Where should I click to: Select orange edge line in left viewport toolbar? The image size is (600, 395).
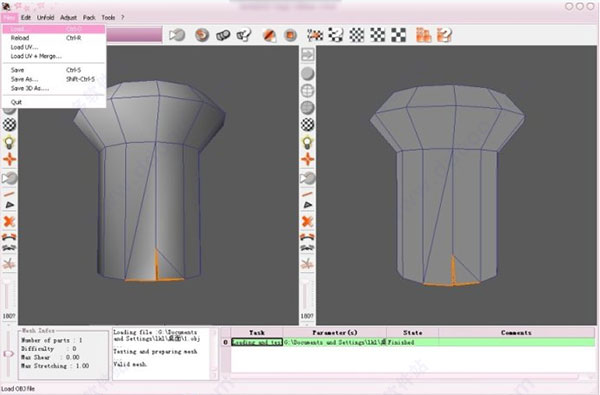tap(10, 194)
